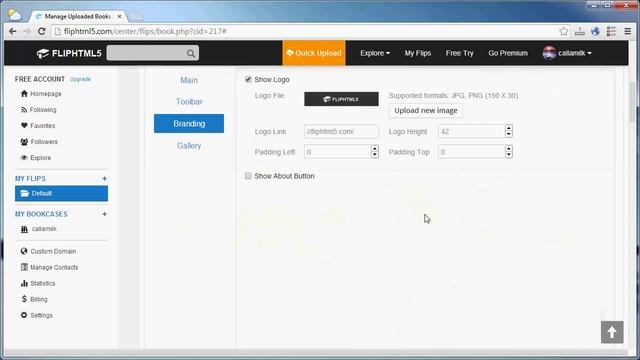Click the logo file preview thumbnail
Viewport: 640px width, 360px height.
point(341,99)
